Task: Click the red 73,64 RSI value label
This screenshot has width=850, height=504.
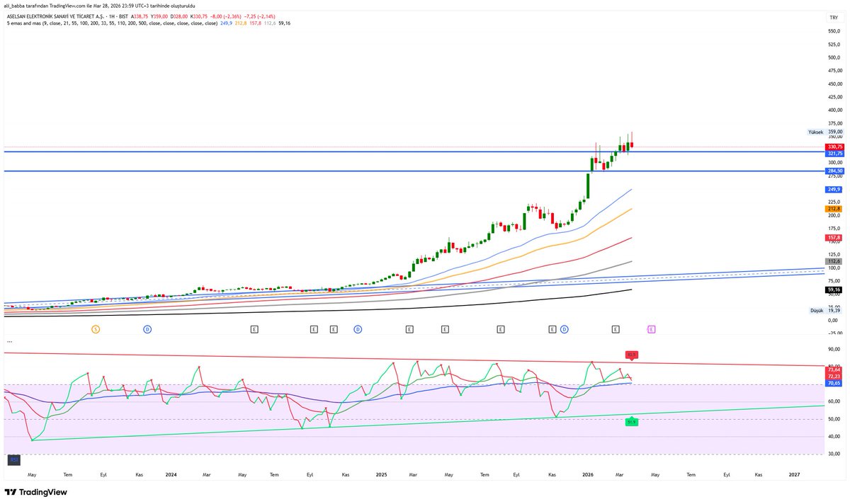Action: (x=833, y=370)
